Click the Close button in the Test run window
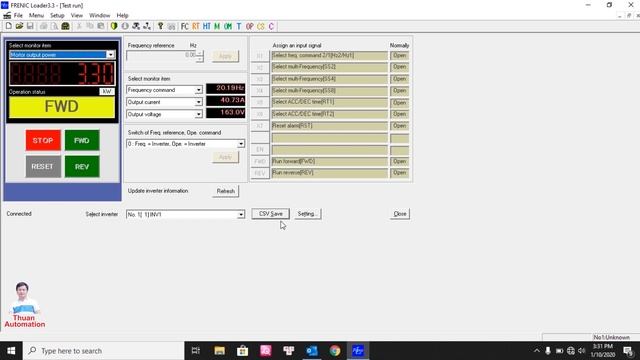This screenshot has height=360, width=640. pos(400,214)
